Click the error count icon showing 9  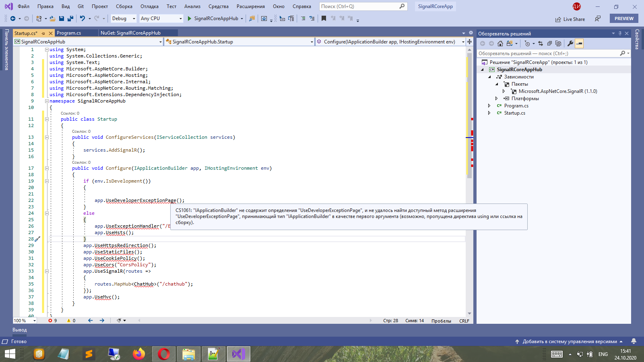(50, 321)
